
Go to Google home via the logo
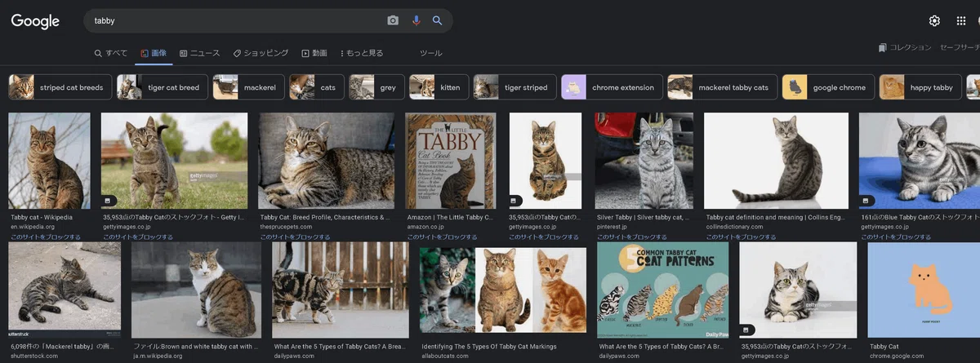pyautogui.click(x=35, y=22)
